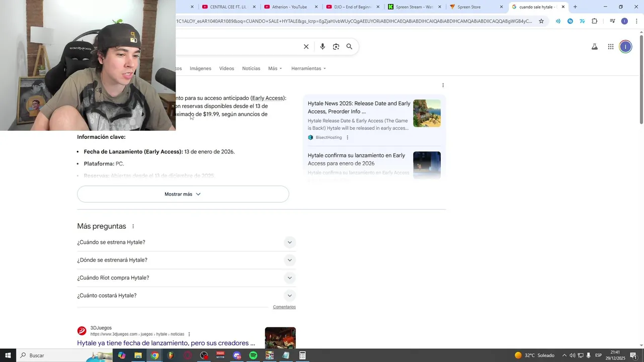Open Spotify from the taskbar
Viewport: 644px width, 362px height.
click(253, 355)
